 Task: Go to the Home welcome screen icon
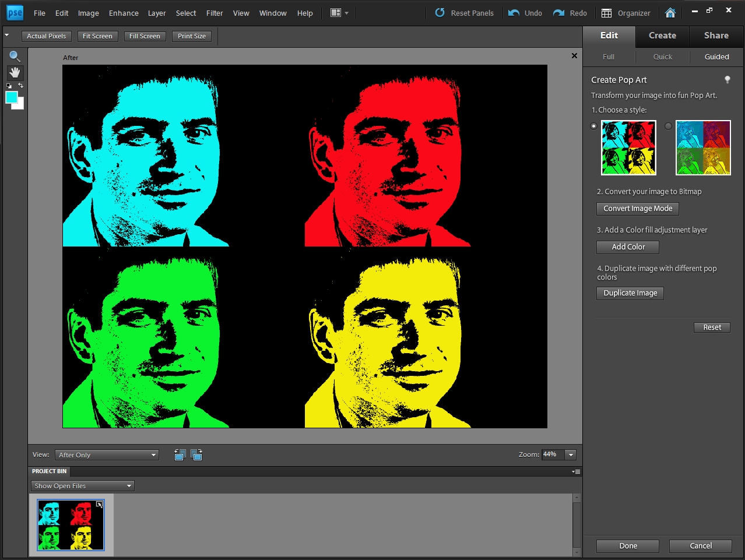(670, 13)
